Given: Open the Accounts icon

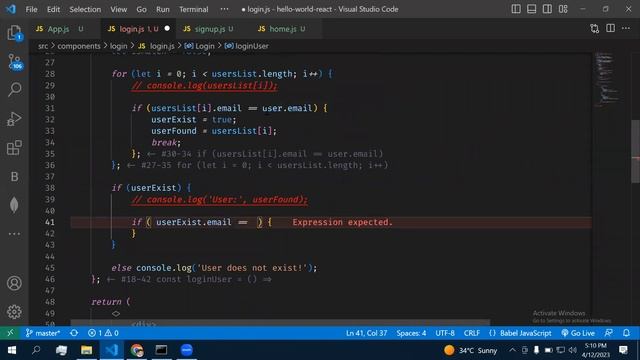Looking at the screenshot, I should (x=14, y=283).
